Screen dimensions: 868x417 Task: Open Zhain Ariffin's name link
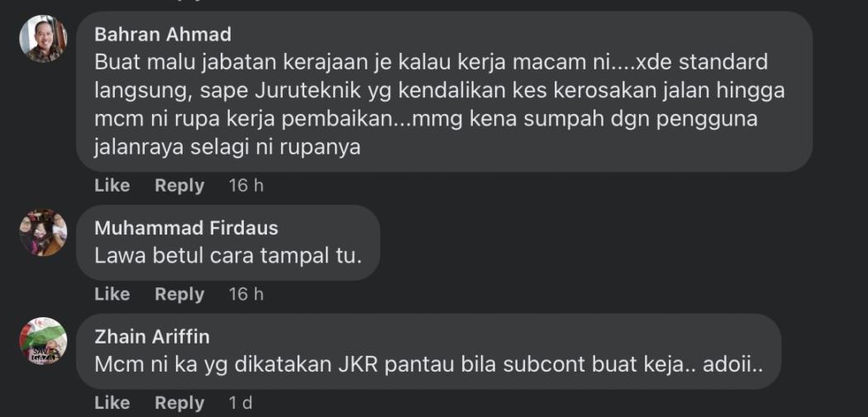pyautogui.click(x=152, y=337)
